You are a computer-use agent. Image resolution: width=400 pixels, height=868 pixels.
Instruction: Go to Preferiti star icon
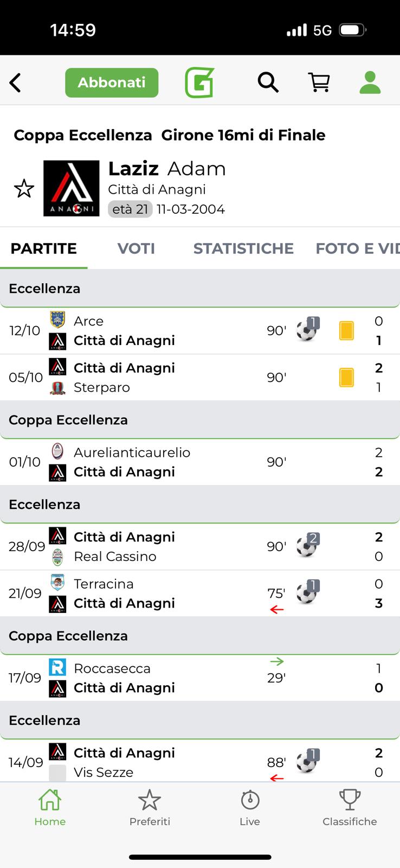150,807
